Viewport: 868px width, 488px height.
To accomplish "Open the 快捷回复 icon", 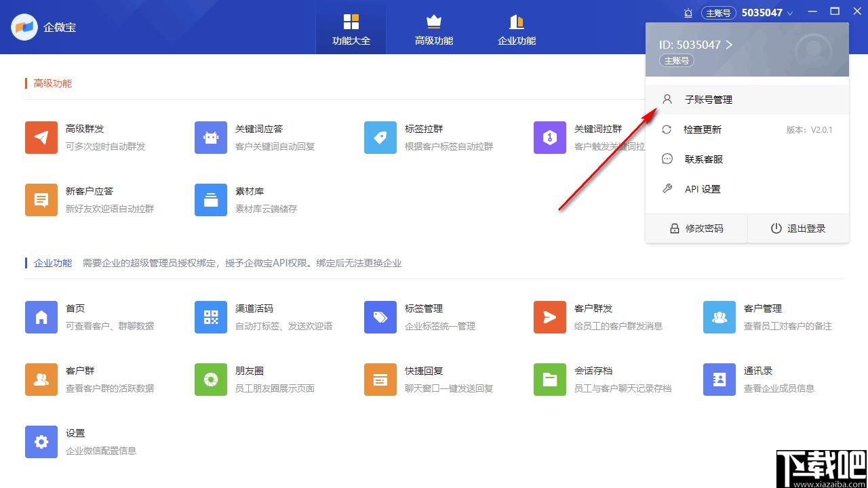I will coord(380,380).
